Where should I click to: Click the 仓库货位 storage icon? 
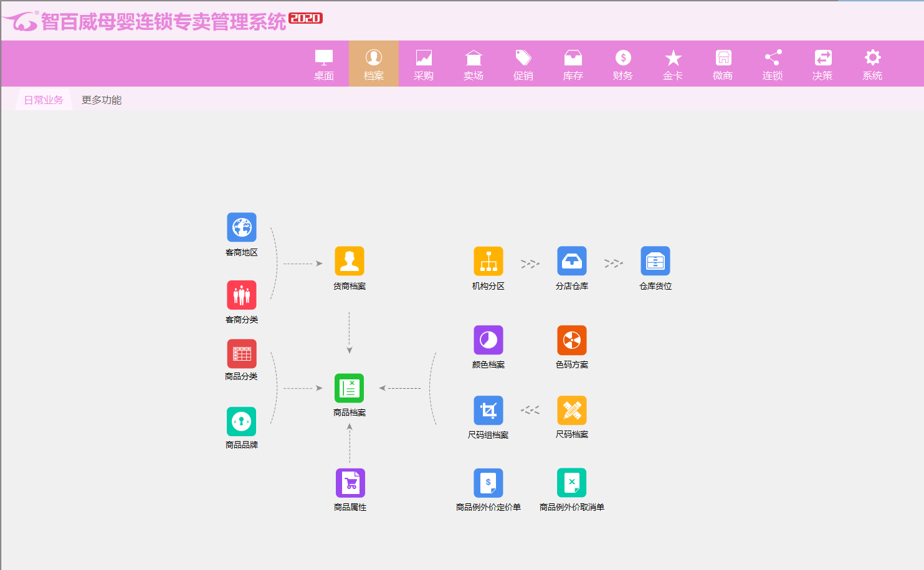click(655, 261)
